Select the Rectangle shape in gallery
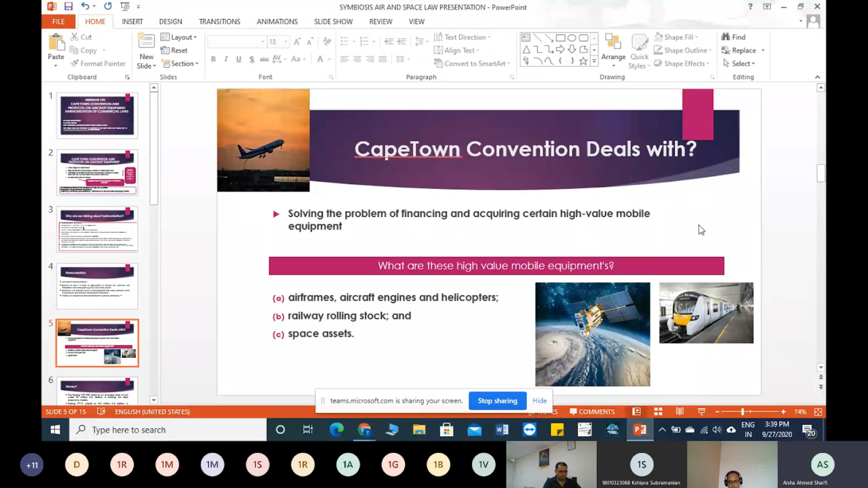Image resolution: width=868 pixels, height=488 pixels. point(560,38)
